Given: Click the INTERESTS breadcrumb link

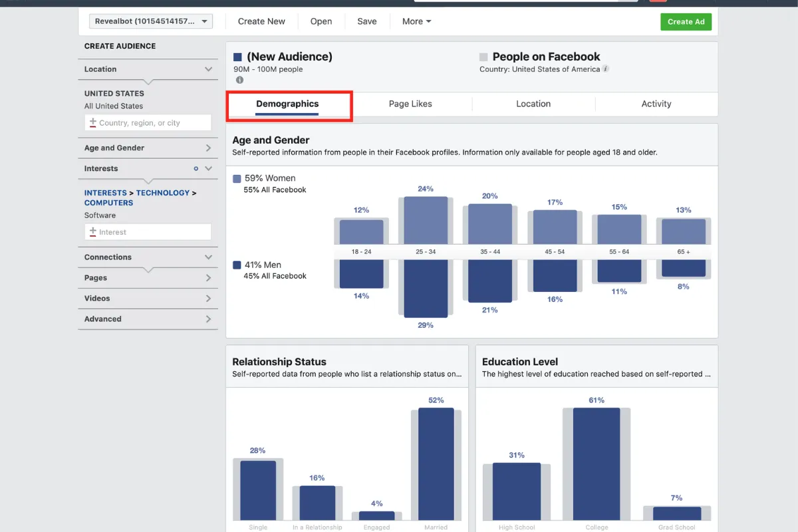Looking at the screenshot, I should (x=105, y=193).
